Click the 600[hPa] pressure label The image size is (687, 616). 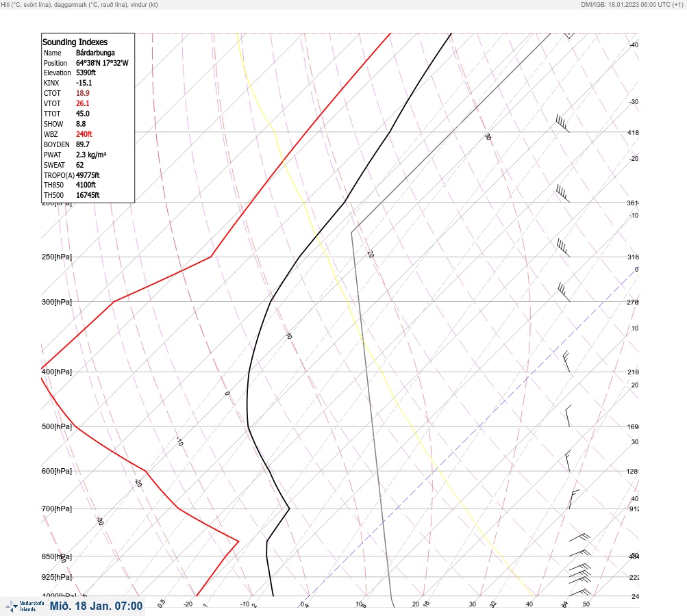pos(57,471)
